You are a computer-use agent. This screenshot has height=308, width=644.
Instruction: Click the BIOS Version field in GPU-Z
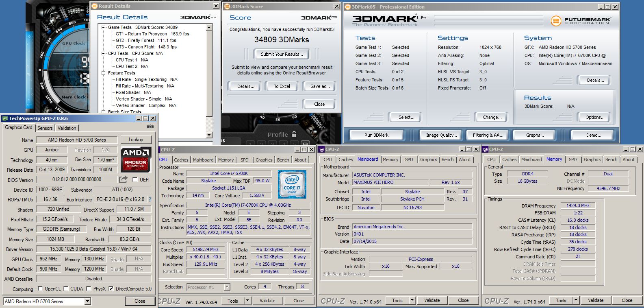click(77, 179)
